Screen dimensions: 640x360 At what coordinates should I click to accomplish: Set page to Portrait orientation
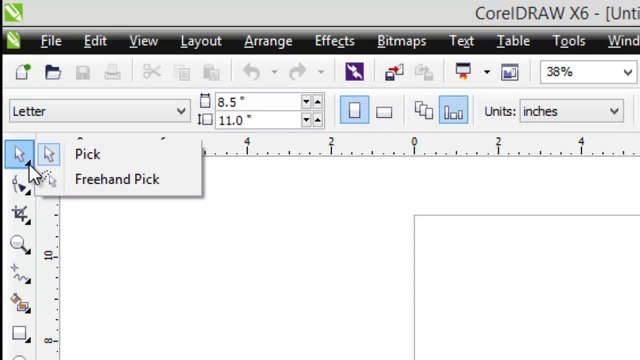pos(354,110)
